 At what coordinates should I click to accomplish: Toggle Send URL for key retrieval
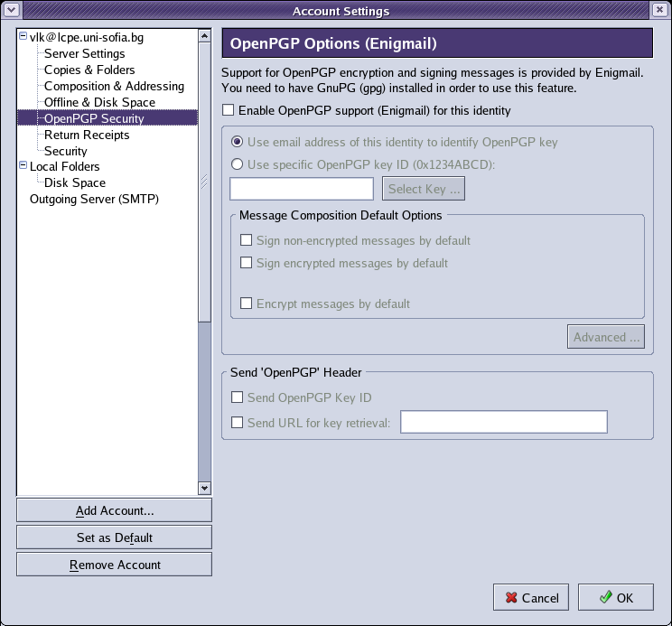click(237, 423)
